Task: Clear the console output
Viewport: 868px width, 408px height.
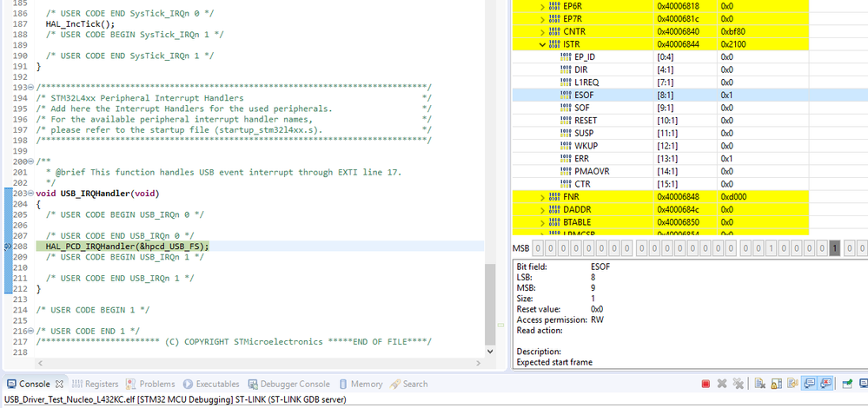Action: (x=760, y=384)
